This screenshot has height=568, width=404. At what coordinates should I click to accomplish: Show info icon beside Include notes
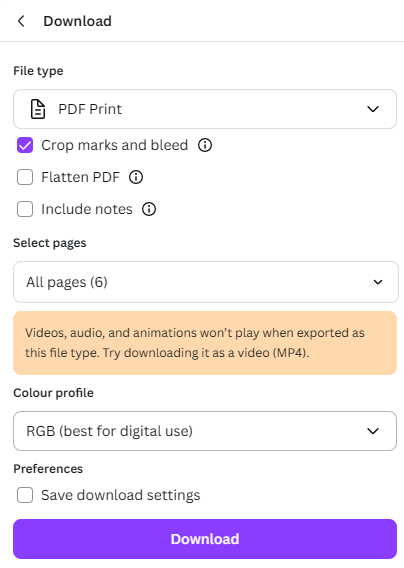tap(149, 209)
